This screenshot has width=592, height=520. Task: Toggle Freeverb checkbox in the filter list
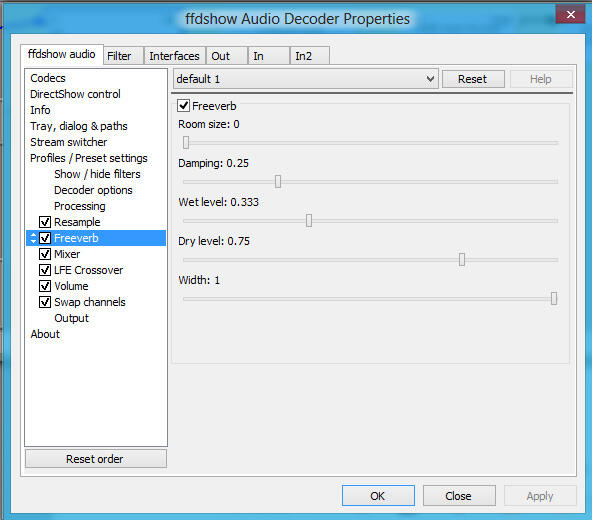pos(45,238)
